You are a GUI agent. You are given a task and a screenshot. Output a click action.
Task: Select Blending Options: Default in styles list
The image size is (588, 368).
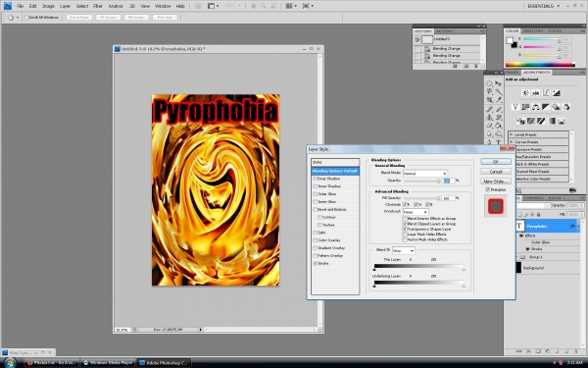[x=335, y=171]
